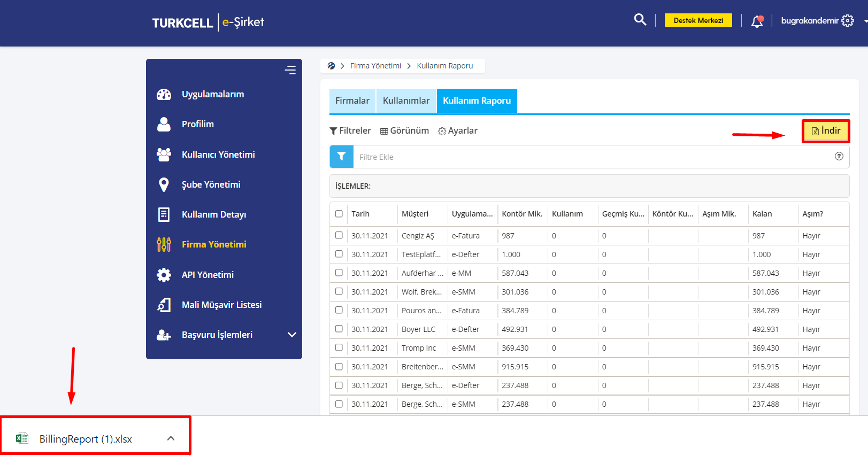Viewport: 868px width, 456px height.
Task: Sort by the Tarih column header
Action: pos(360,214)
